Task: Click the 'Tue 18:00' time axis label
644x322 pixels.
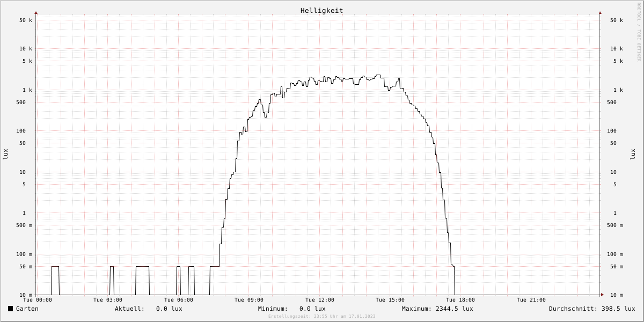Action: (460, 300)
